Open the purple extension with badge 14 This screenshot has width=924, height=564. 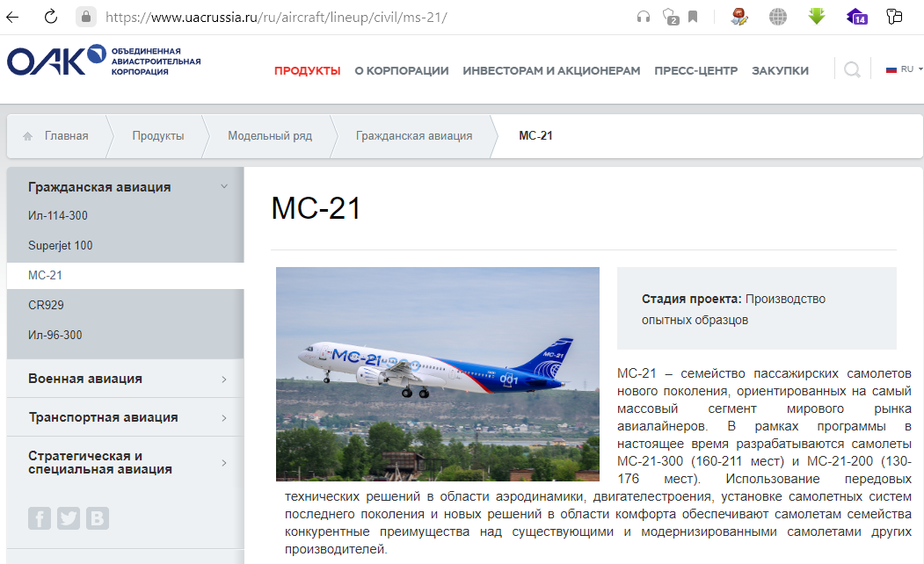pyautogui.click(x=857, y=17)
